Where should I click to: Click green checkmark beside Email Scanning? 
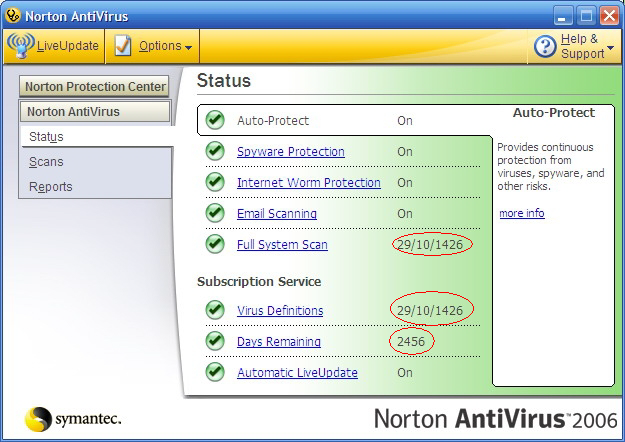coord(215,214)
